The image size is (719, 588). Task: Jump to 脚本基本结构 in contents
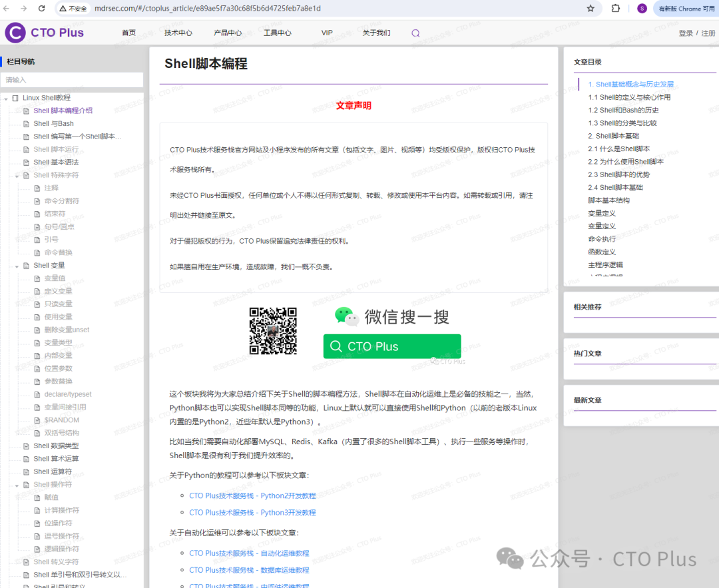coord(608,200)
